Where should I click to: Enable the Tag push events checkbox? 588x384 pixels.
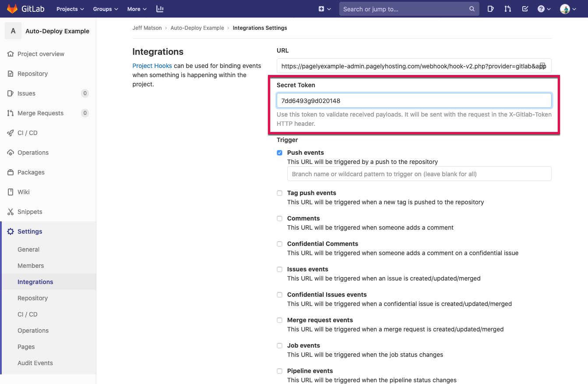coord(279,193)
